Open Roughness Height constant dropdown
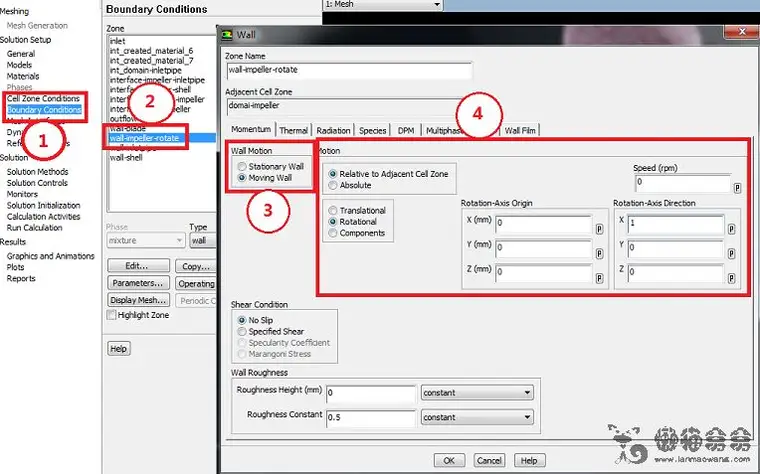This screenshot has height=474, width=760. point(477,393)
